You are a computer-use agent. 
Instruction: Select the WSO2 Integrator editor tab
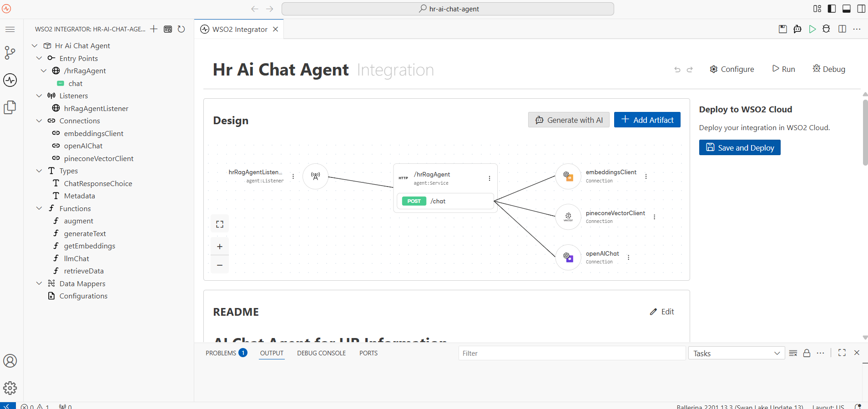[x=239, y=29]
